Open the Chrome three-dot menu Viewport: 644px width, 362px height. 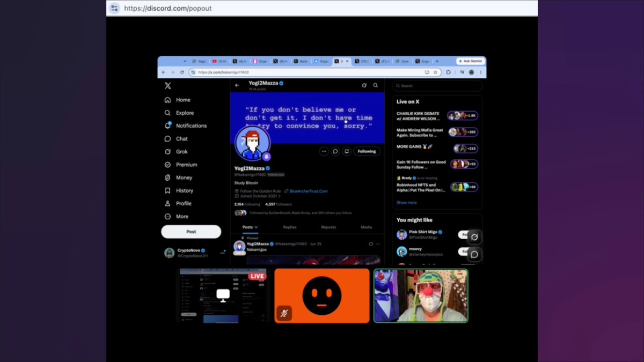tap(481, 72)
